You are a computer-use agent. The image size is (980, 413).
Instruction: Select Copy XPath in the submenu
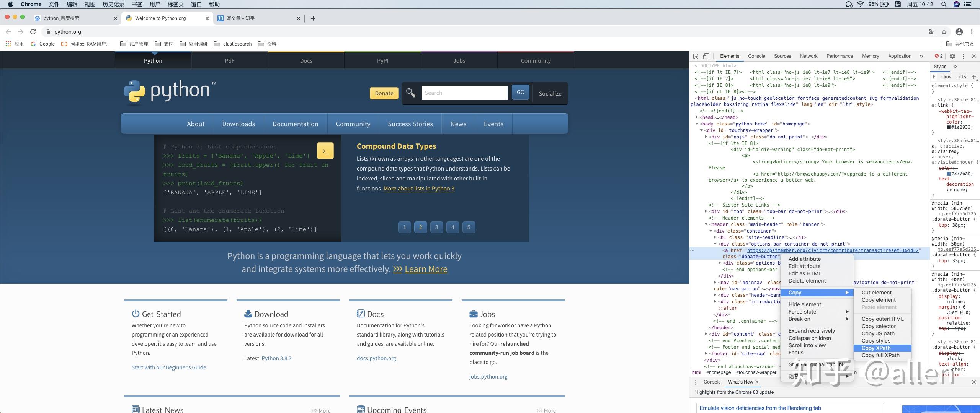click(876, 348)
